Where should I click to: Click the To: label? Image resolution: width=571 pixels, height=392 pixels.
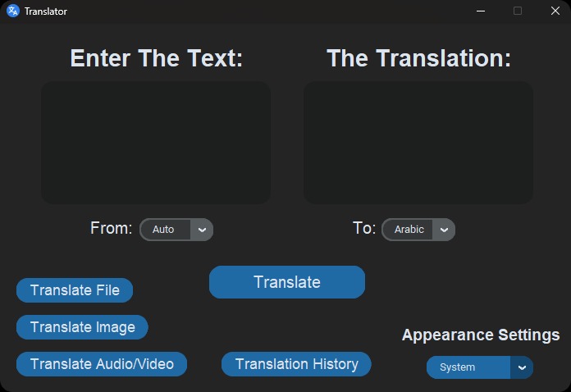[x=364, y=228]
